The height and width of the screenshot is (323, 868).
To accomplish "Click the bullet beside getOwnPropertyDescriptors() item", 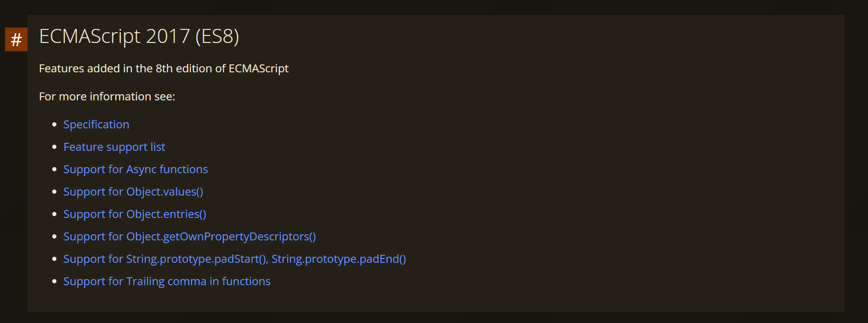I will [55, 237].
